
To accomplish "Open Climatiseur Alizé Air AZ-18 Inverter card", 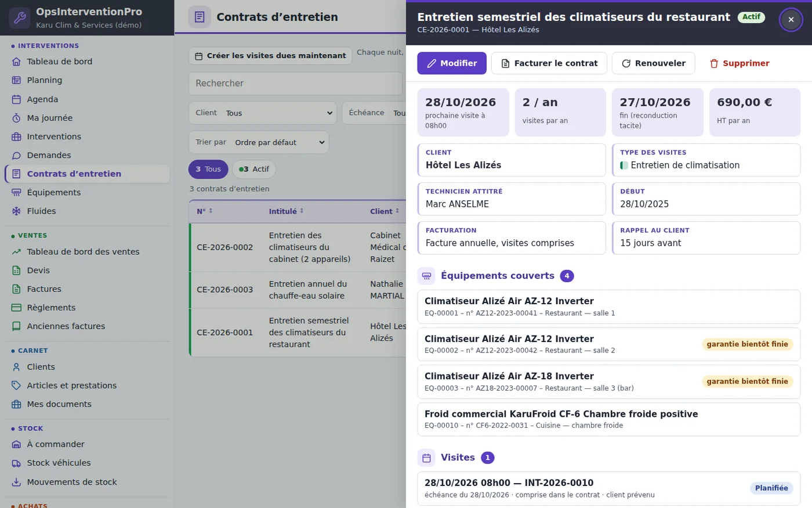I will [x=609, y=381].
